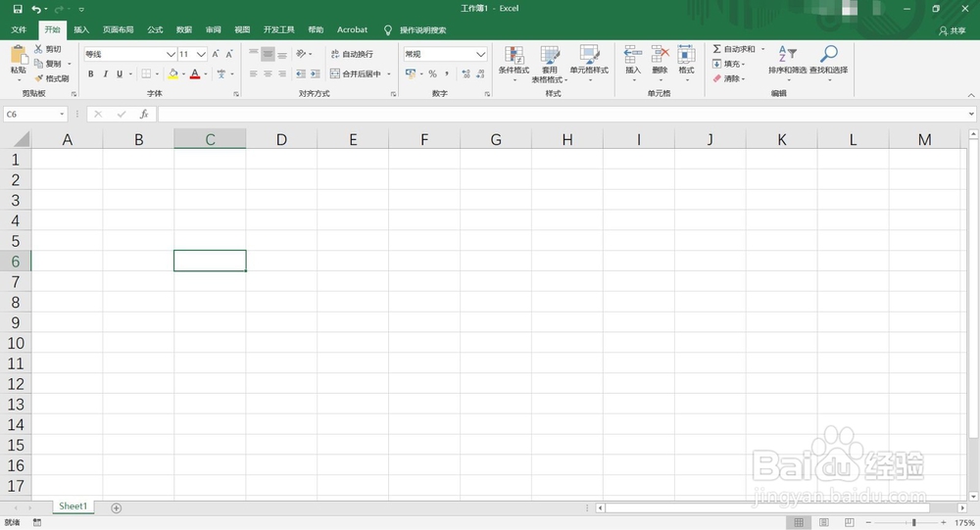The height and width of the screenshot is (530, 980).
Task: Open the font color dropdown arrow
Action: point(206,74)
